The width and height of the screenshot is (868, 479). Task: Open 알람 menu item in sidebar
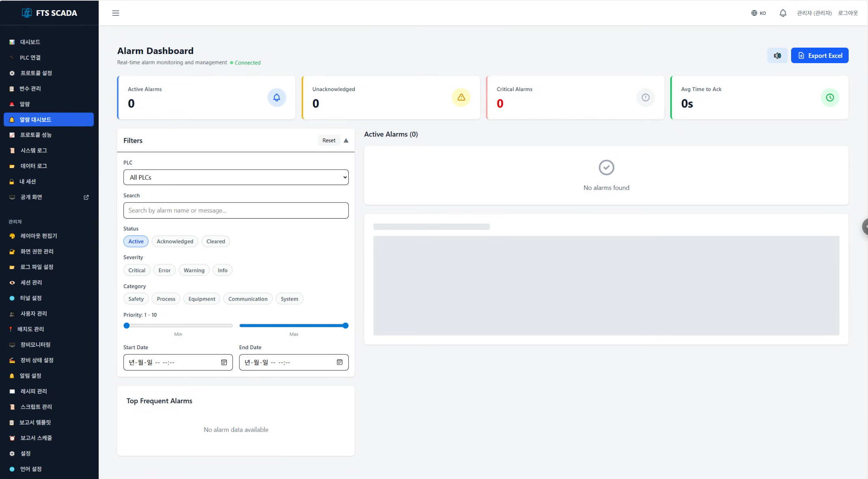(25, 104)
